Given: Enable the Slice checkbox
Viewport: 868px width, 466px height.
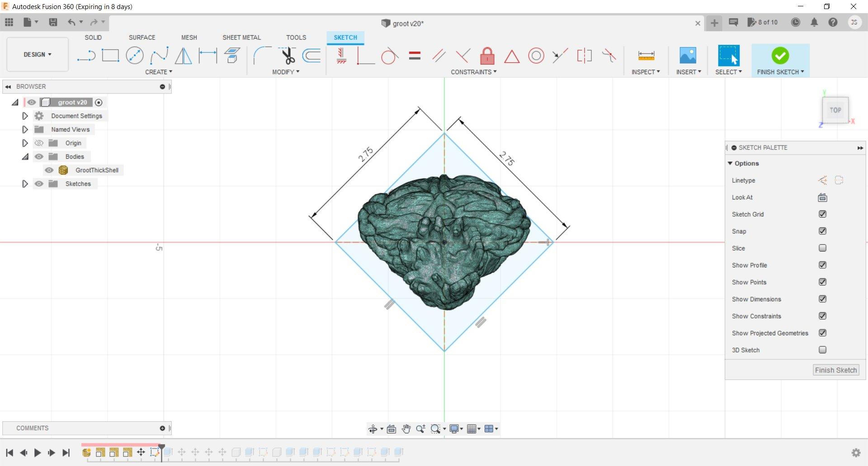Looking at the screenshot, I should point(822,248).
